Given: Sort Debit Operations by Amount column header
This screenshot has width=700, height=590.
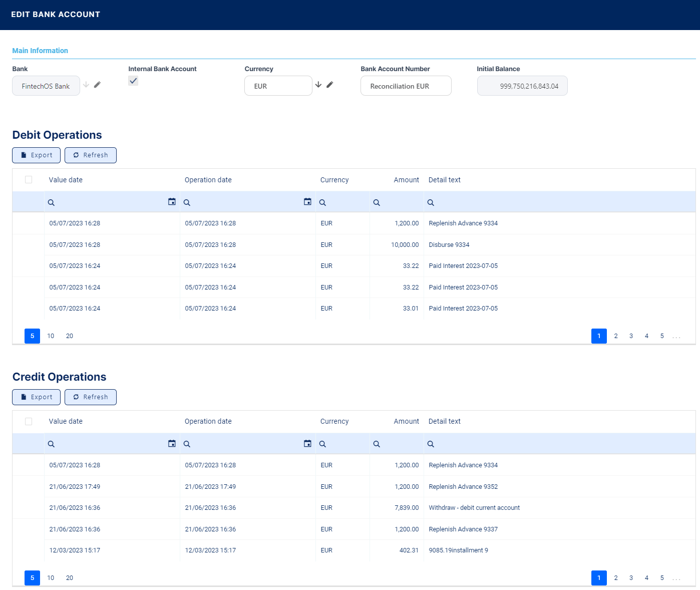Looking at the screenshot, I should [406, 180].
